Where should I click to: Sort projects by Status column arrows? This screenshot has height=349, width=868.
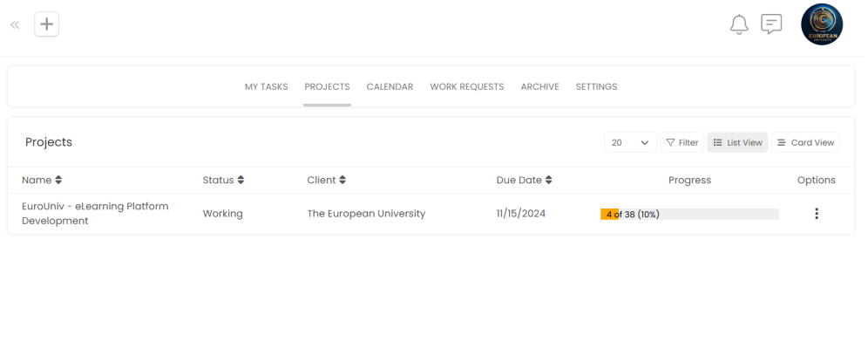point(241,181)
